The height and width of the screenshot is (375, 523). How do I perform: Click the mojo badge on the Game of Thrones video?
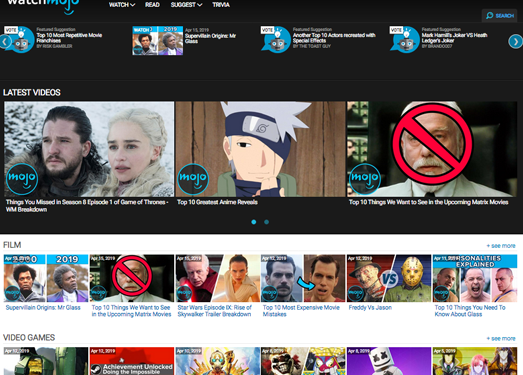[22, 179]
